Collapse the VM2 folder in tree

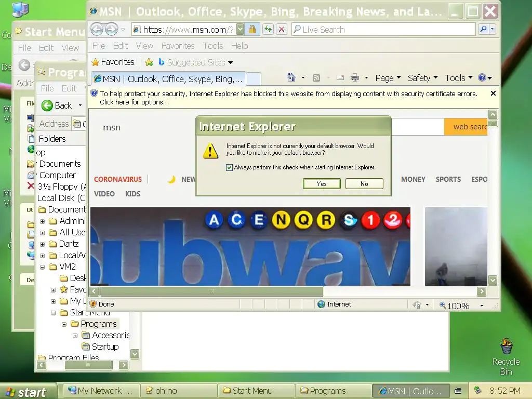(x=43, y=267)
